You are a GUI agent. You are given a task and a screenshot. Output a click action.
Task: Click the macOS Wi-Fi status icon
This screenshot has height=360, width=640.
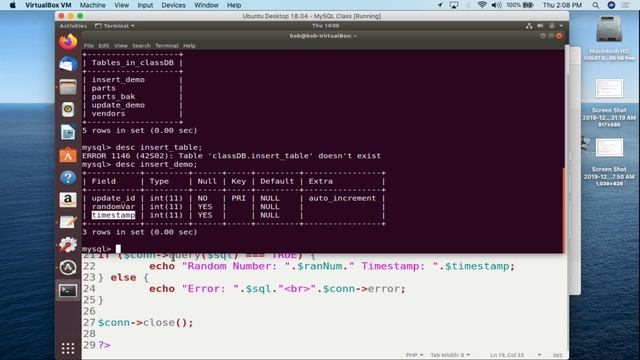482,5
